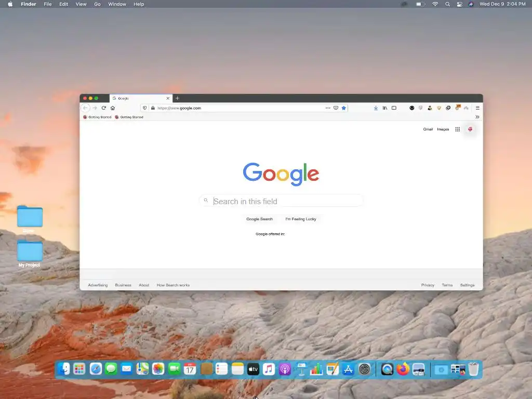
Task: Click the date and time in menu bar
Action: pos(502,4)
